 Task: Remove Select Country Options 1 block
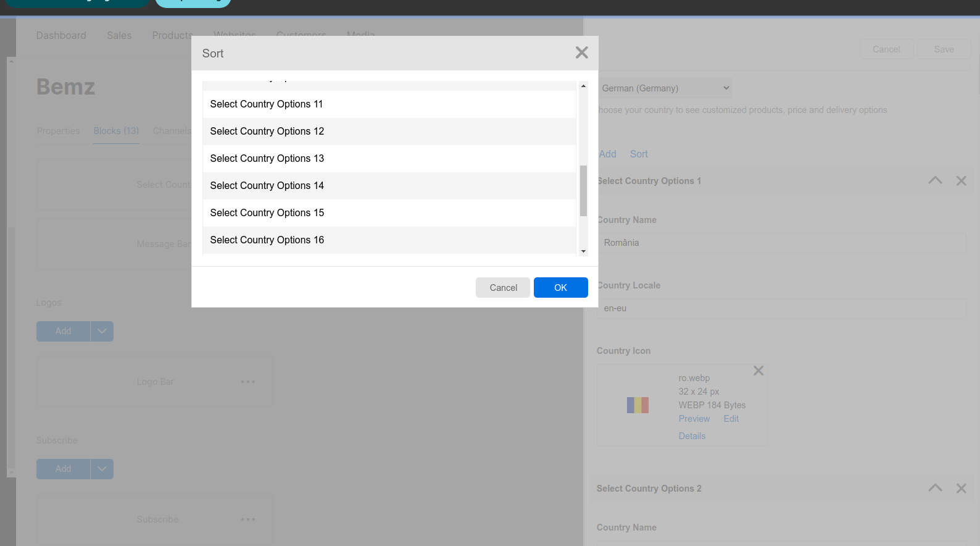[961, 181]
